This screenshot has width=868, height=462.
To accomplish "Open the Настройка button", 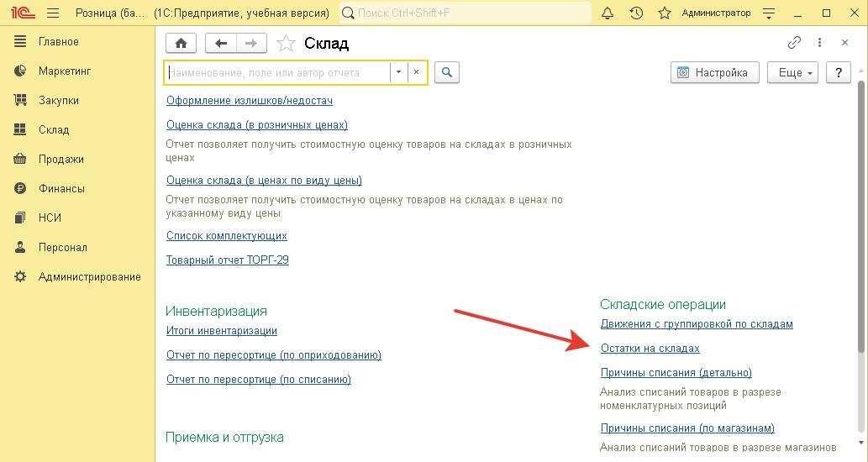I will pos(715,72).
